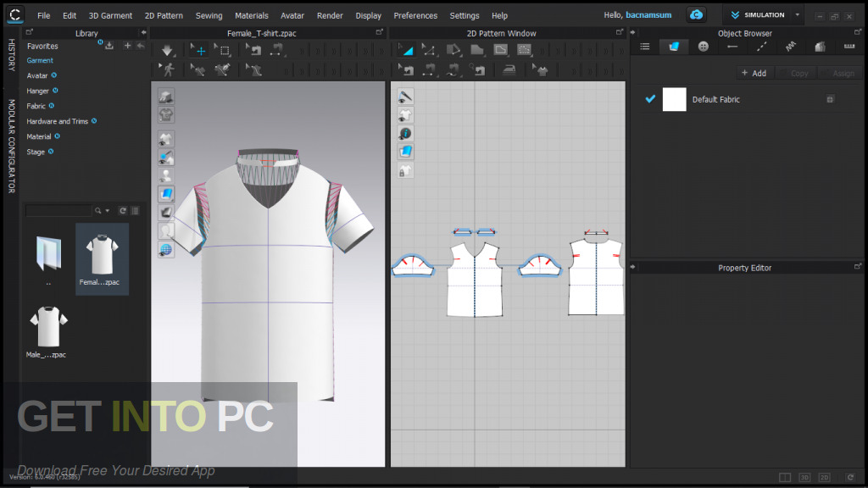Select the Hardware and Trims category

[57, 121]
